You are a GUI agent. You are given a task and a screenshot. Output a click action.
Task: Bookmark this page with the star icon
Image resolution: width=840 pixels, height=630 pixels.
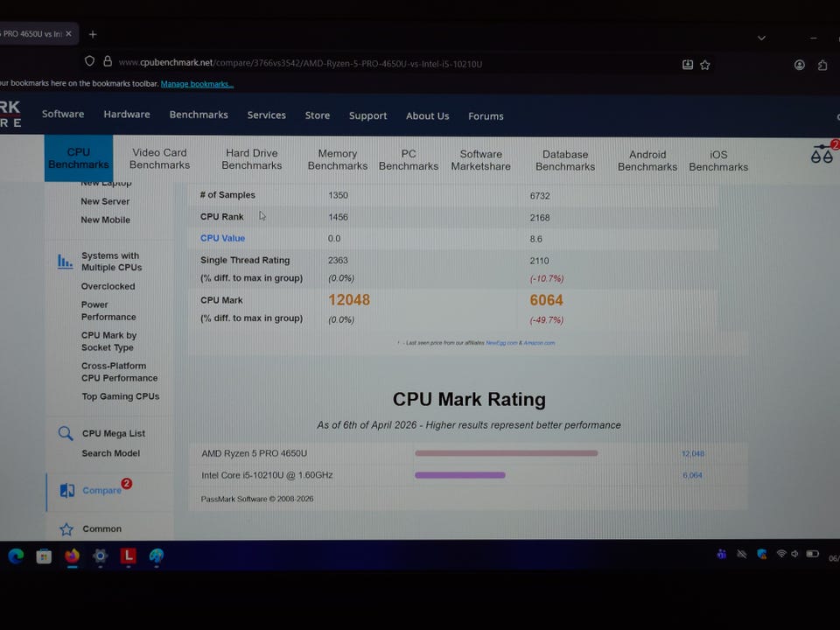(705, 65)
